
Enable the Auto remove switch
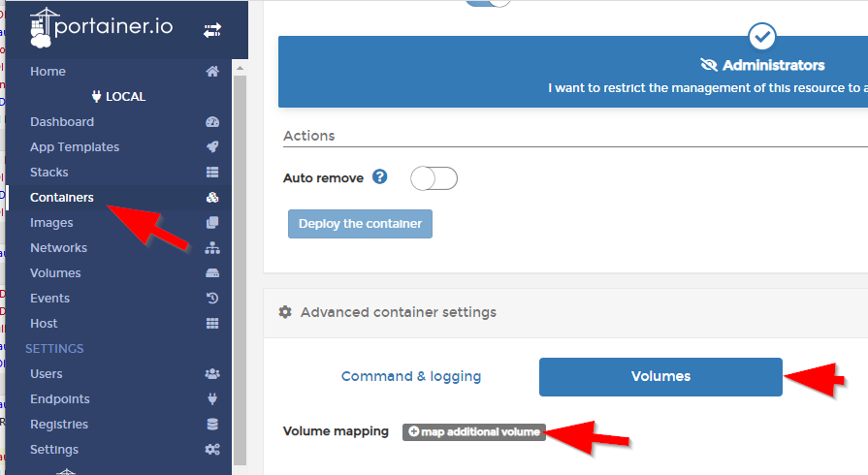[x=434, y=178]
